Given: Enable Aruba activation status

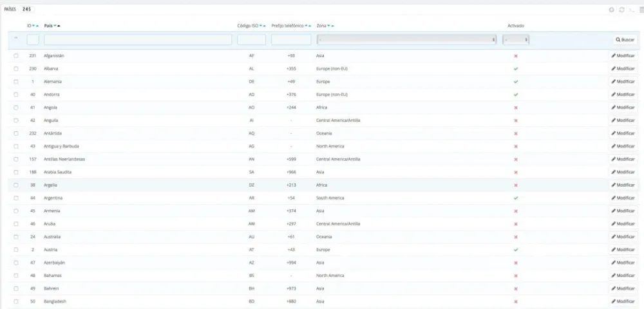Looking at the screenshot, I should tap(516, 223).
